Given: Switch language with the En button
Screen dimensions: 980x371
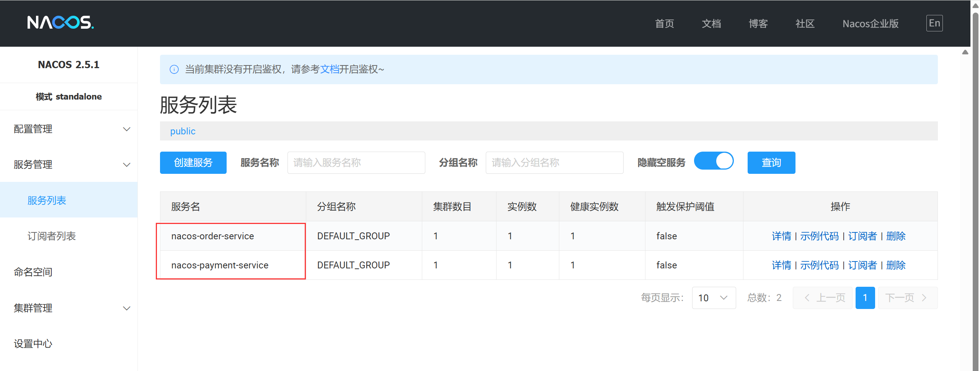Looking at the screenshot, I should [934, 23].
